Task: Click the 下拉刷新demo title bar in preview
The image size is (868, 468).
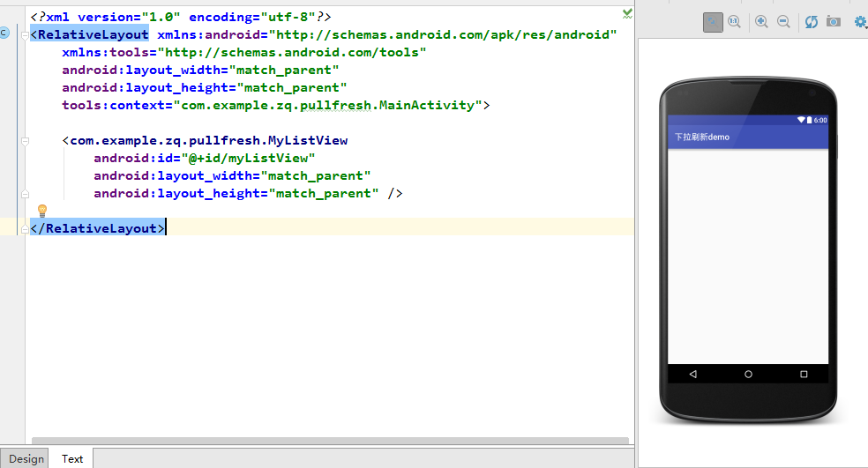Action: pyautogui.click(x=748, y=137)
